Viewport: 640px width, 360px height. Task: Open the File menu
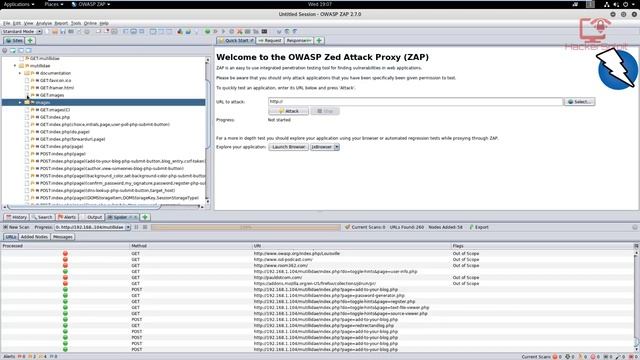[x=7, y=24]
